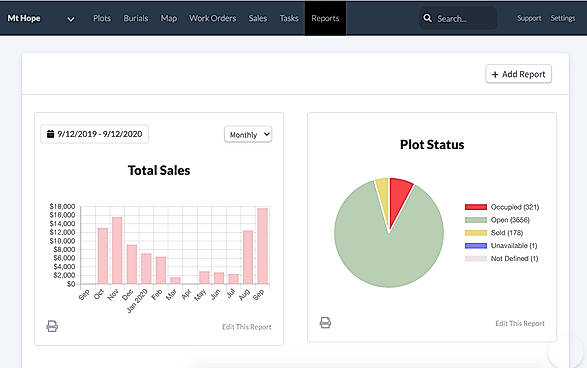
Task: Click the Total Sales chart title
Action: pos(159,170)
